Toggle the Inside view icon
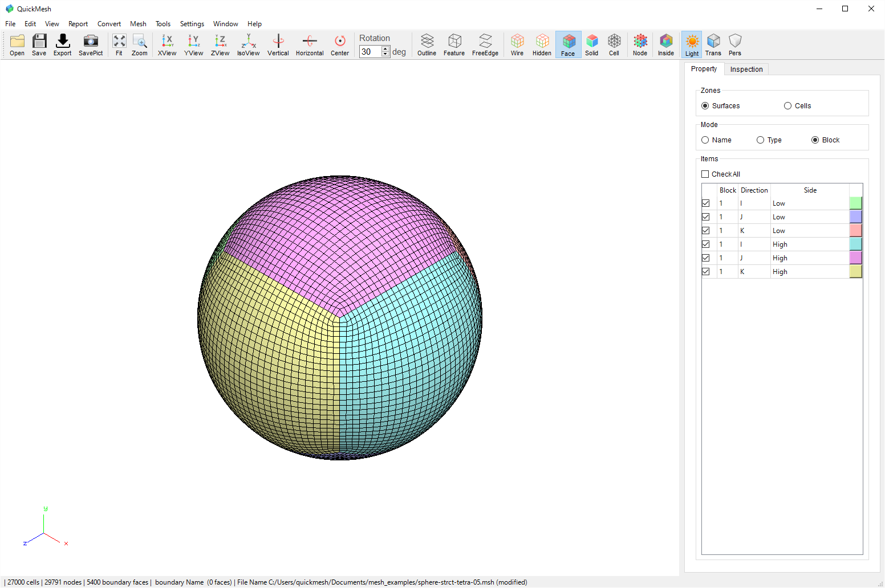 click(x=666, y=44)
